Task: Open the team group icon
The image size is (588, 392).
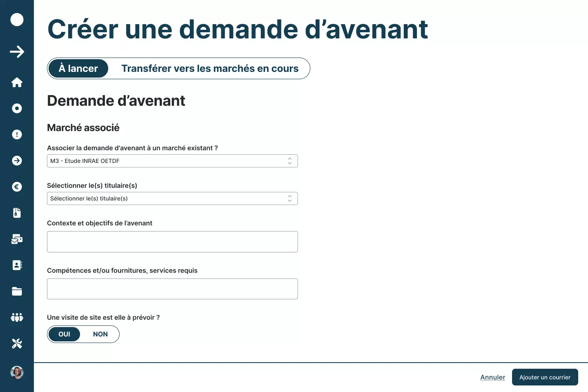Action: point(17,318)
